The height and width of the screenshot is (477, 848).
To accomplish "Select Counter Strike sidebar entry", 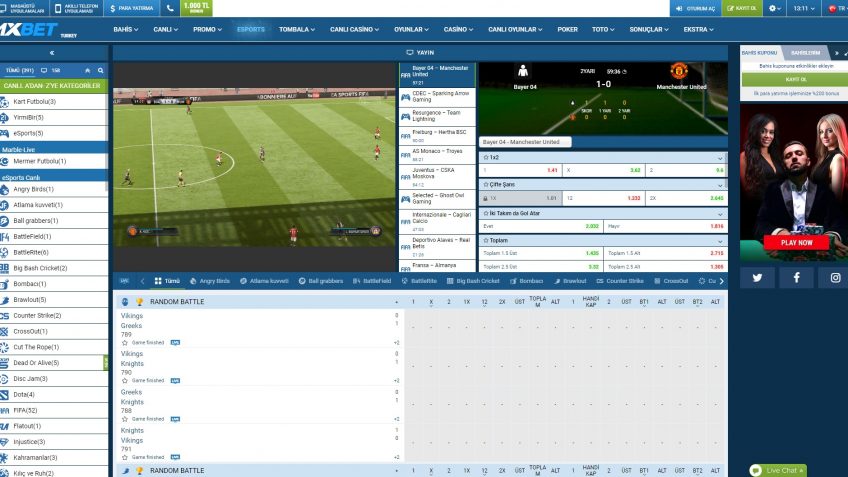I will pyautogui.click(x=53, y=315).
